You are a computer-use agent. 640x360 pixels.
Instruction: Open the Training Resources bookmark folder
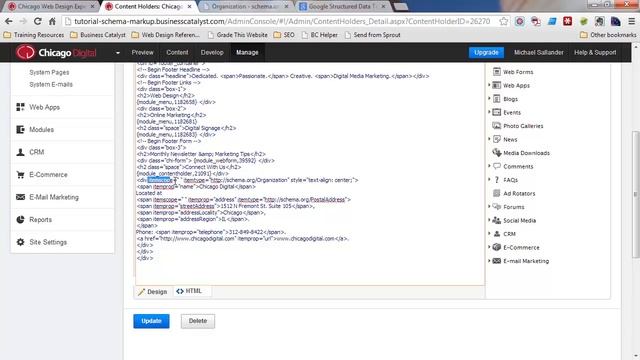pyautogui.click(x=34, y=35)
